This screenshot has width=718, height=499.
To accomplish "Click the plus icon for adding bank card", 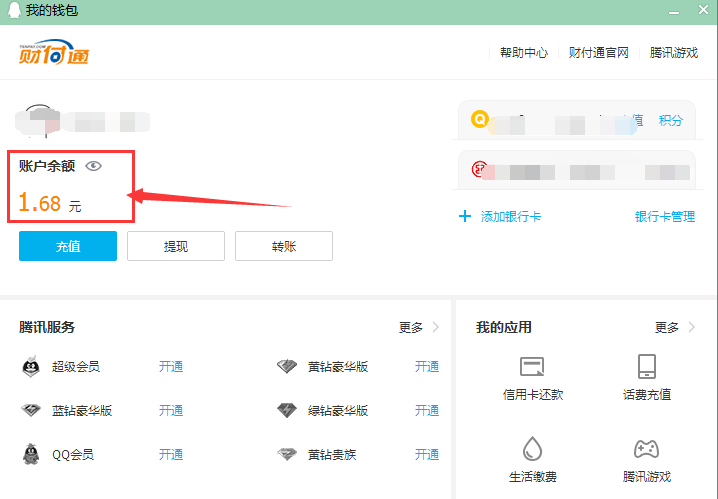I will click(465, 216).
